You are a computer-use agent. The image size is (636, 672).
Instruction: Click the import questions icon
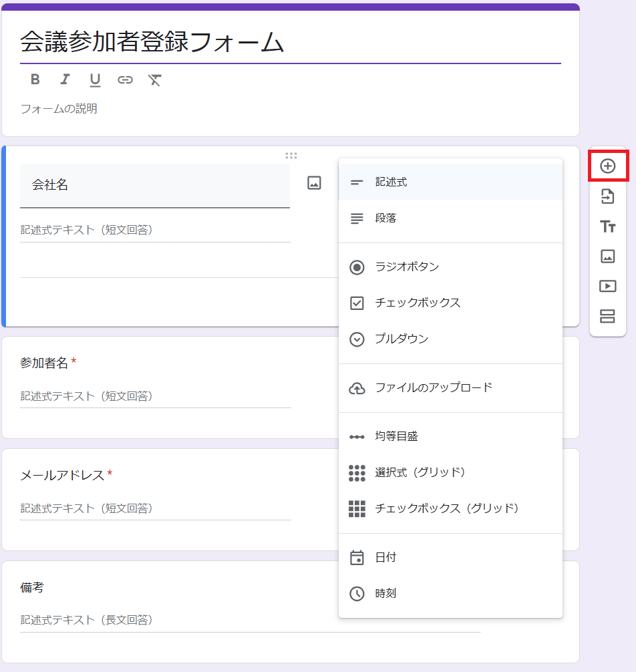click(x=607, y=196)
